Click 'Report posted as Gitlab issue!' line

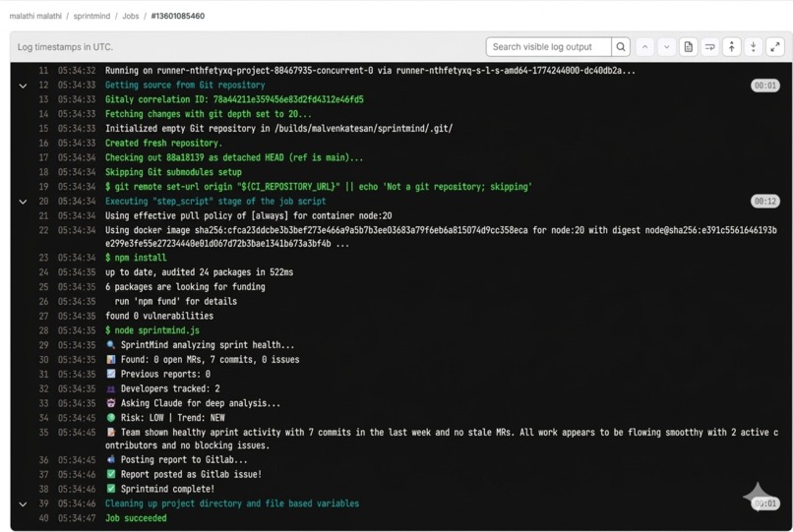coord(184,474)
